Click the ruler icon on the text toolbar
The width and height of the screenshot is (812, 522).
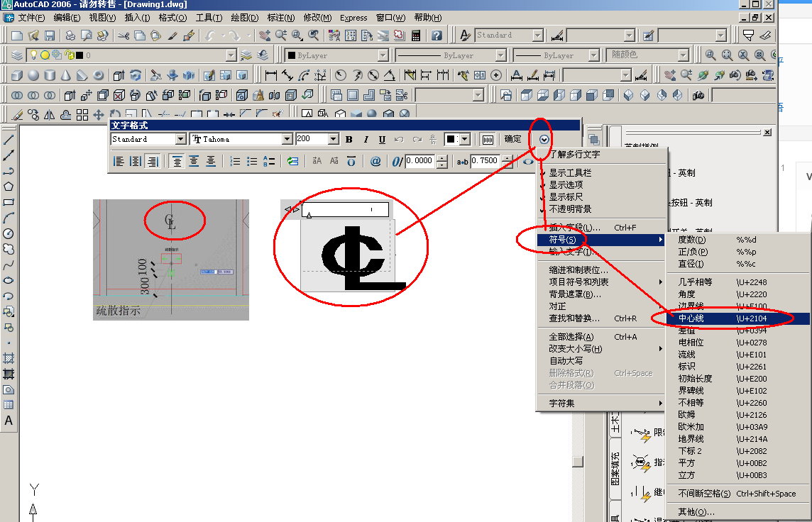coord(488,139)
